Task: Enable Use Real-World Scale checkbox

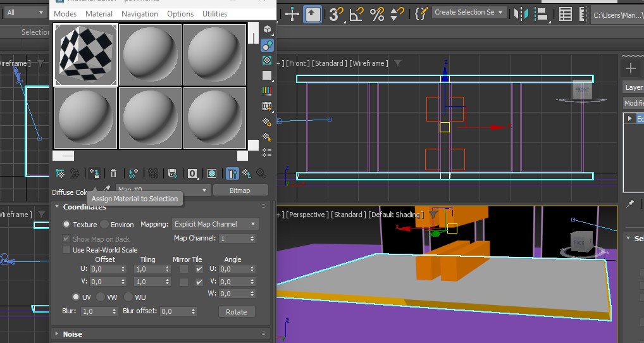Action: click(67, 250)
